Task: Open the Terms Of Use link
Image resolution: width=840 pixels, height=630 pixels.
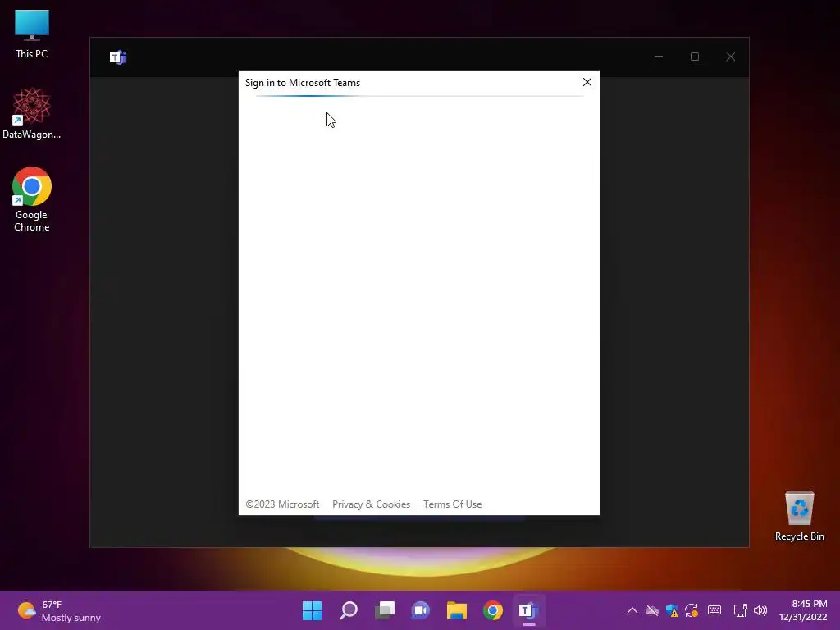Action: point(452,504)
